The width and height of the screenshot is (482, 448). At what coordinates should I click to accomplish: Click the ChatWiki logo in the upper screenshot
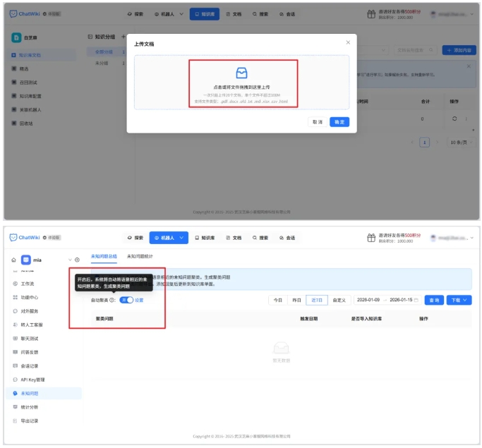click(25, 14)
